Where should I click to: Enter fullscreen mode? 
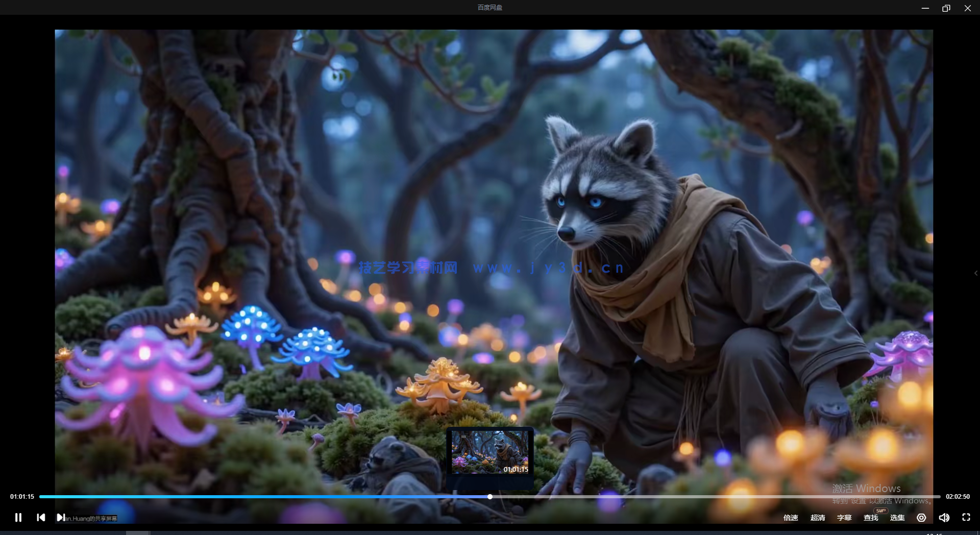pos(966,517)
